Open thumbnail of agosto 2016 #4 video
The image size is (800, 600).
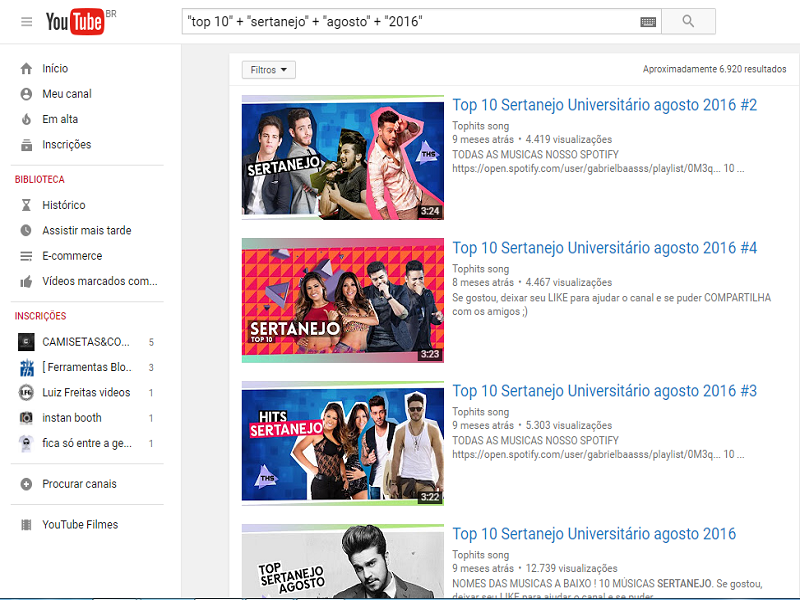coord(343,301)
